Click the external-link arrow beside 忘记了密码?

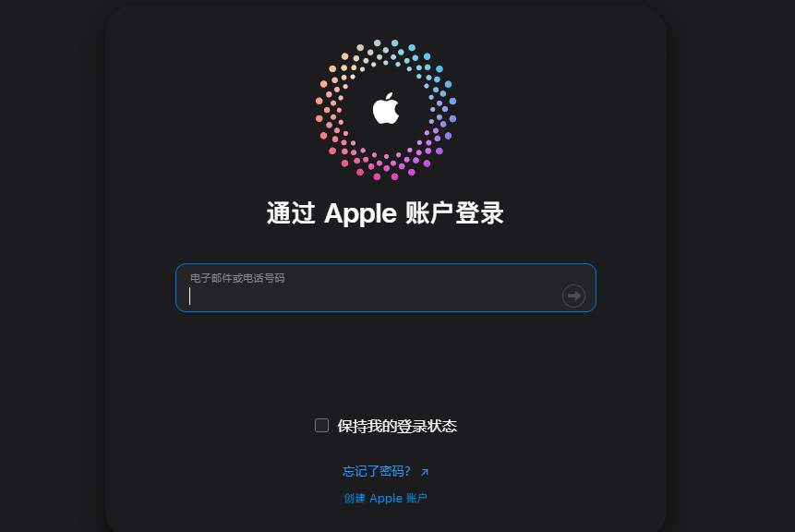tap(425, 472)
